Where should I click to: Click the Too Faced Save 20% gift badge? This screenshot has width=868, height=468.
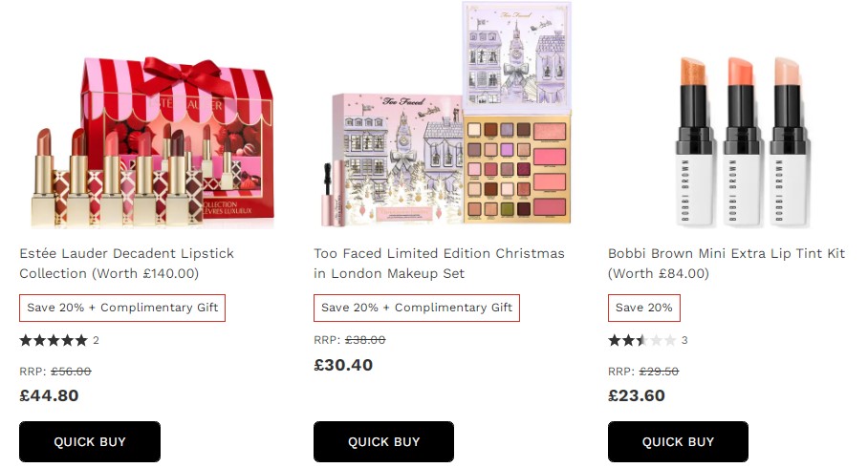416,308
